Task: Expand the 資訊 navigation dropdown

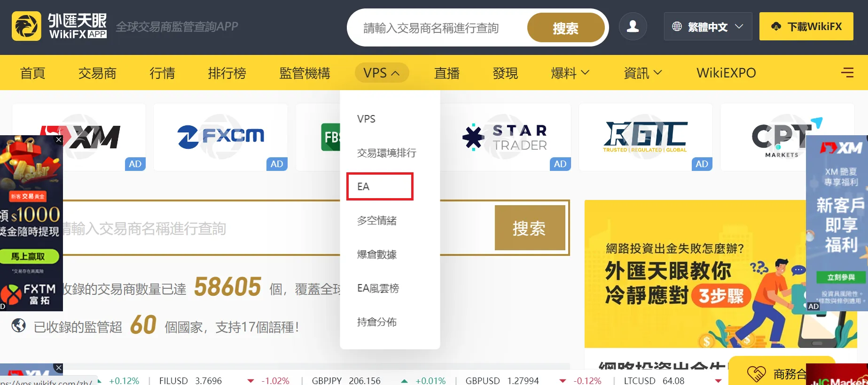Action: click(642, 73)
